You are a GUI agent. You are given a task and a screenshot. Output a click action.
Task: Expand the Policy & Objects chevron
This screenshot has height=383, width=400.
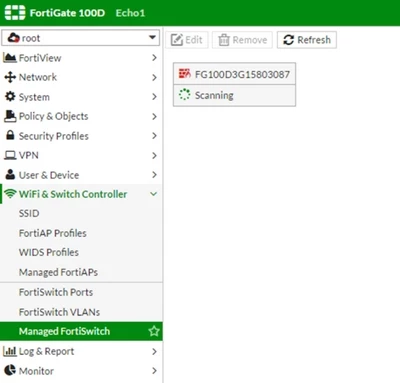pos(154,116)
